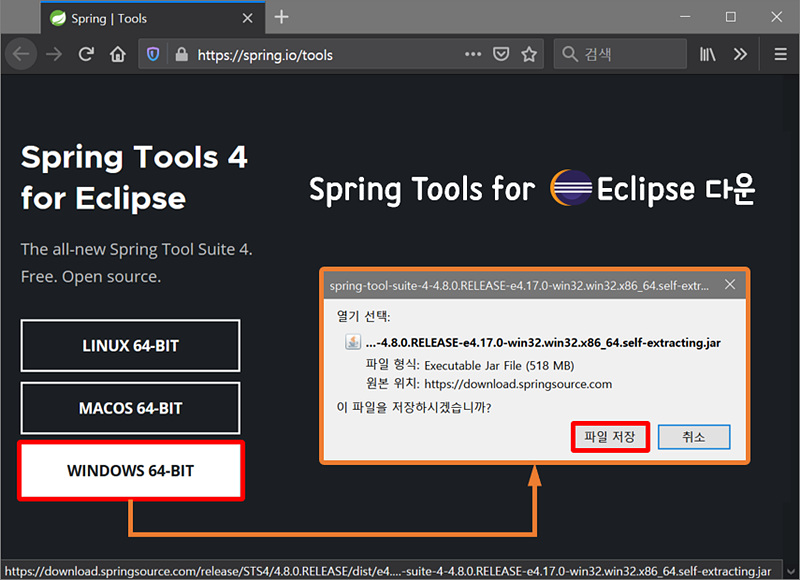Save page to Pocket icon
Screen dimensions: 800x580
(x=501, y=54)
